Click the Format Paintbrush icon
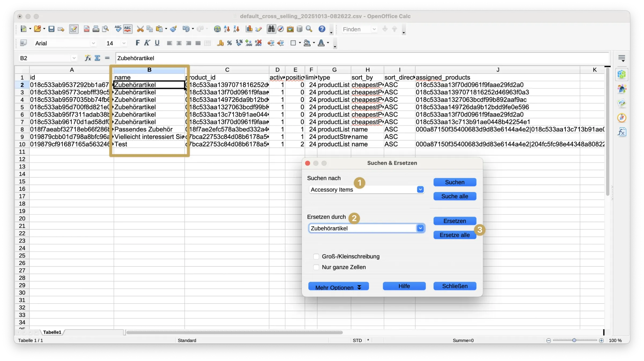Image resolution: width=644 pixels, height=361 pixels. [174, 29]
